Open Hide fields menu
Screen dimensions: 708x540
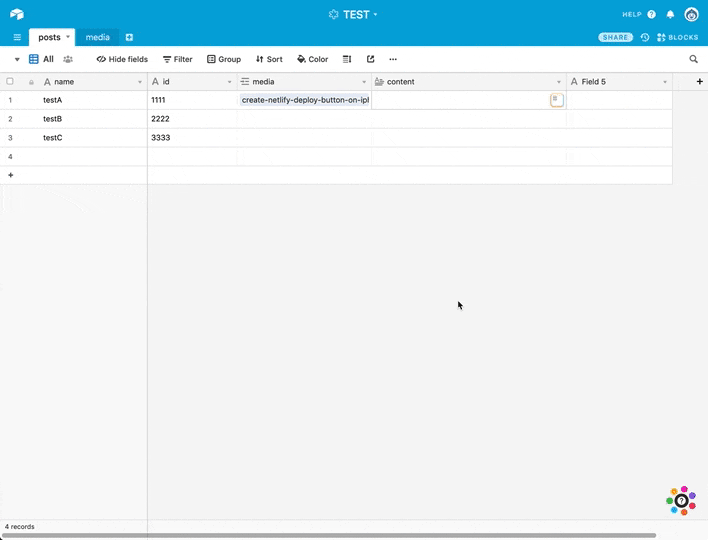(x=122, y=59)
